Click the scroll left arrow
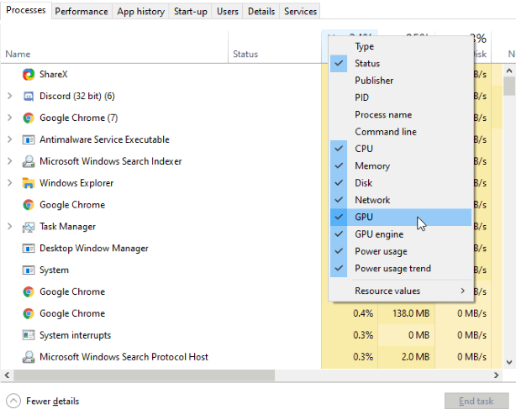The height and width of the screenshot is (420, 516). point(7,375)
